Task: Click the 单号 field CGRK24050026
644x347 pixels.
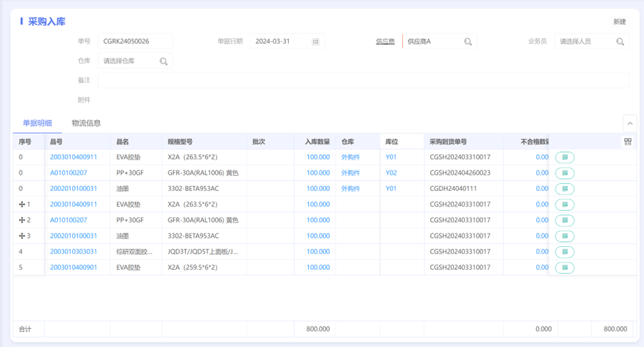Action: pyautogui.click(x=135, y=42)
